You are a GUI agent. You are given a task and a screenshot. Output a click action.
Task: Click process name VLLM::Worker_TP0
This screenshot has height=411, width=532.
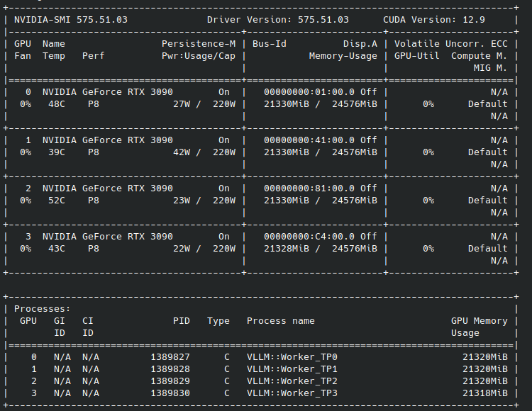pyautogui.click(x=292, y=356)
